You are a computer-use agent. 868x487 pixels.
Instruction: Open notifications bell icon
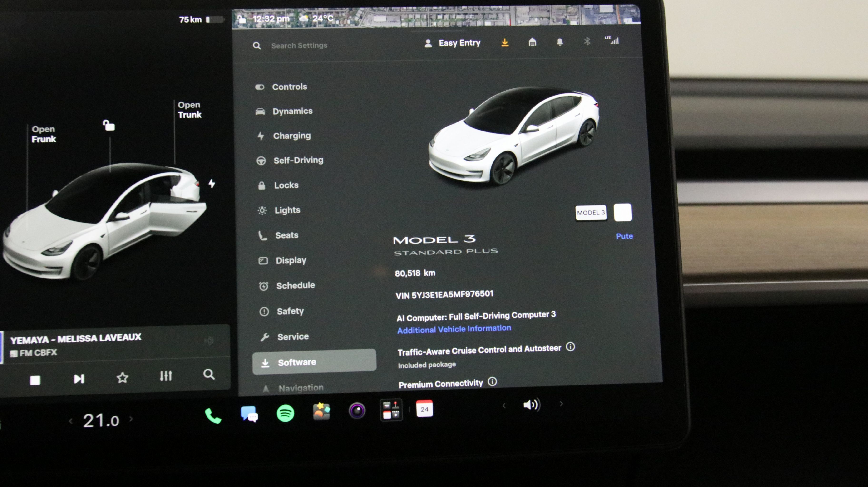560,42
